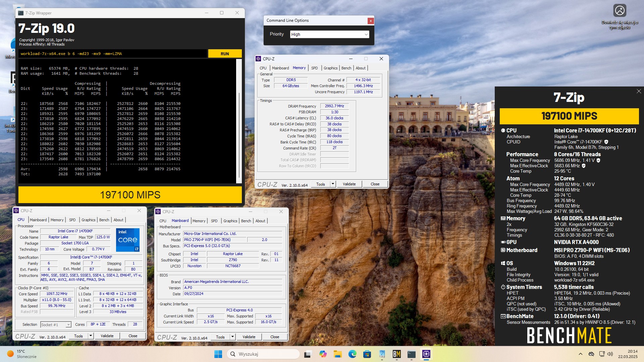Click Validate in the Memory CPU-Z window
The width and height of the screenshot is (644, 362).
349,184
